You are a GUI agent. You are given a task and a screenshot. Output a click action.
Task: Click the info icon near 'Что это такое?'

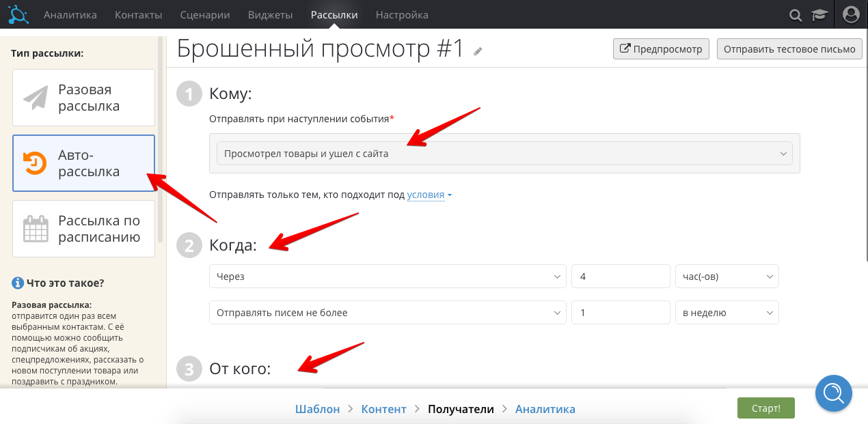tap(18, 283)
